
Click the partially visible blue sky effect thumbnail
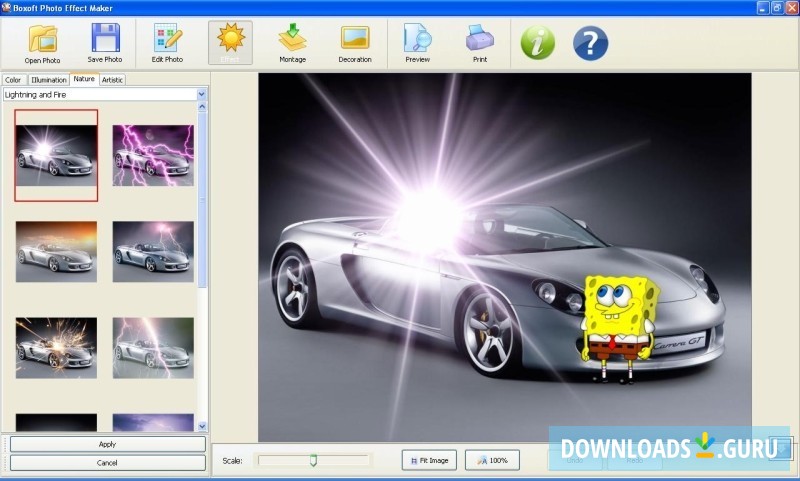pos(153,422)
